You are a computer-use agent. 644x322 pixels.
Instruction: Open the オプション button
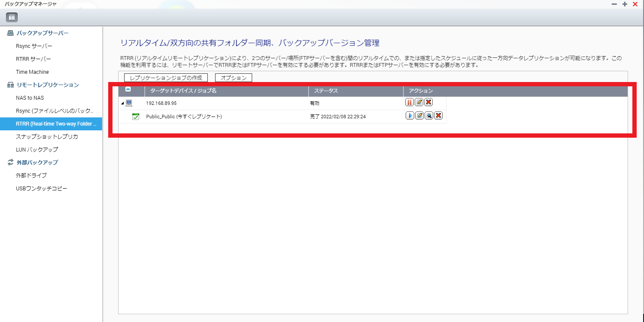(x=233, y=78)
